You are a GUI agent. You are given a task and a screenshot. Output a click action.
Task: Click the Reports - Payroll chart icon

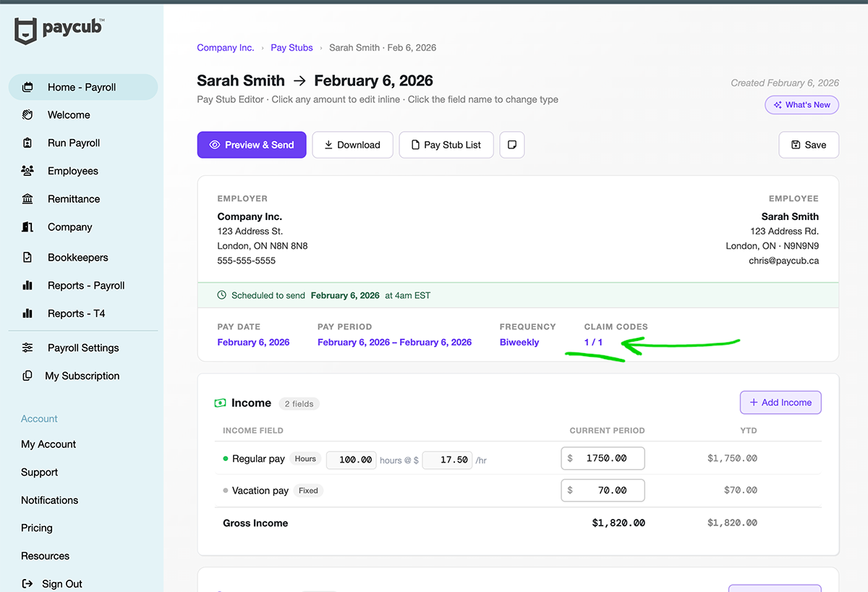tap(27, 286)
